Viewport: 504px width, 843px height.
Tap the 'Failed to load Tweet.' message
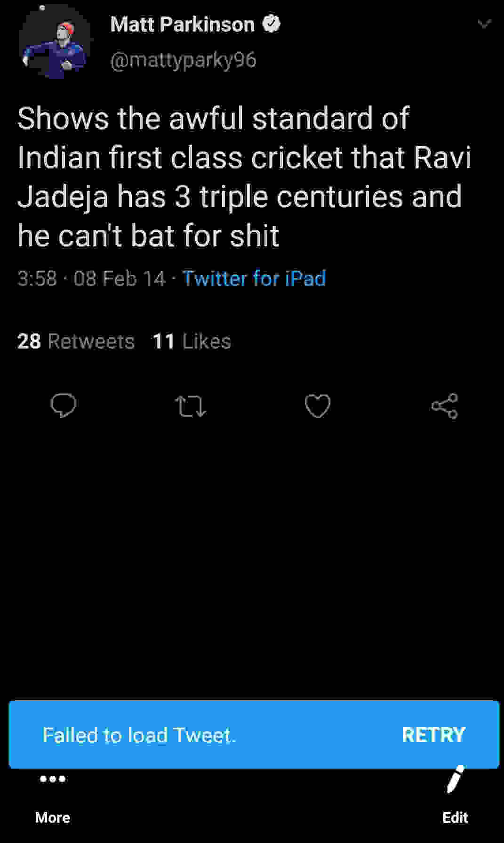tap(139, 735)
